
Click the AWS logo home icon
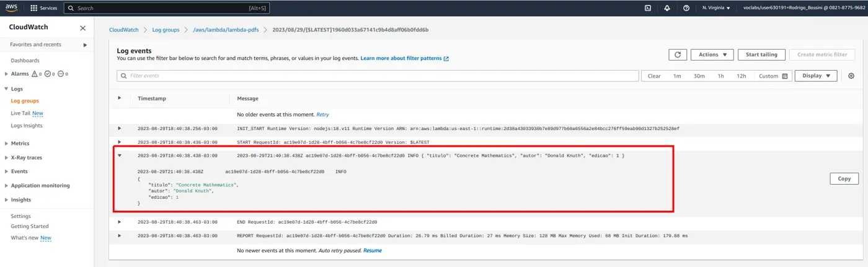point(12,7)
